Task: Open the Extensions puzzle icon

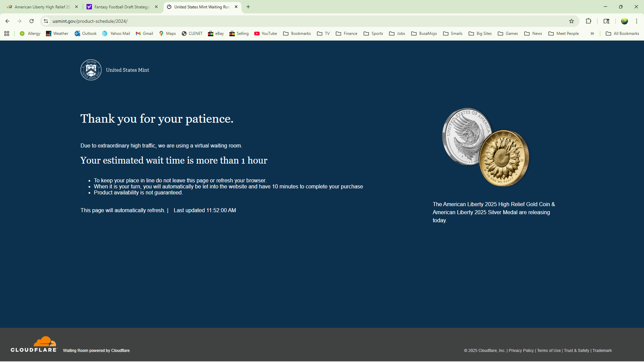Action: coord(588,21)
